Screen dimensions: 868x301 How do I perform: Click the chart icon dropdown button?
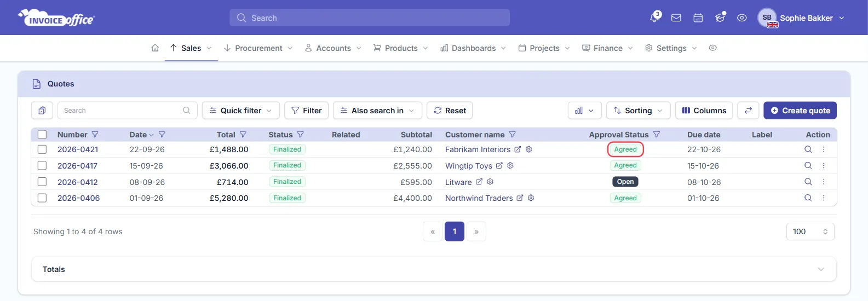click(x=585, y=111)
